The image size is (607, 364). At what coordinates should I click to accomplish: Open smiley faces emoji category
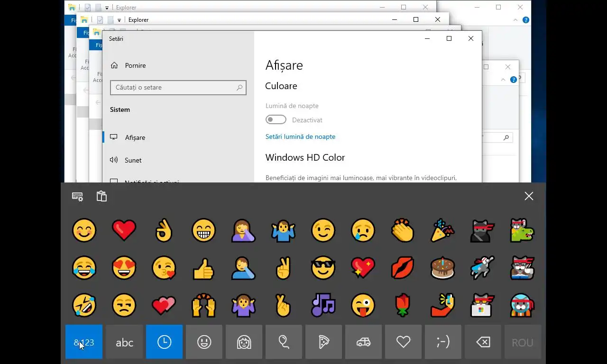click(204, 342)
